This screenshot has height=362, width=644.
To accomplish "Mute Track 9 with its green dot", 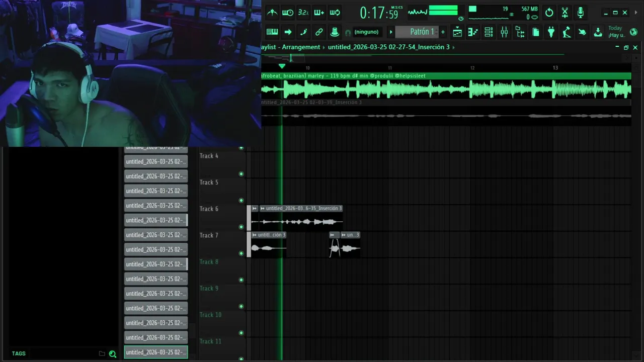I will [x=241, y=306].
